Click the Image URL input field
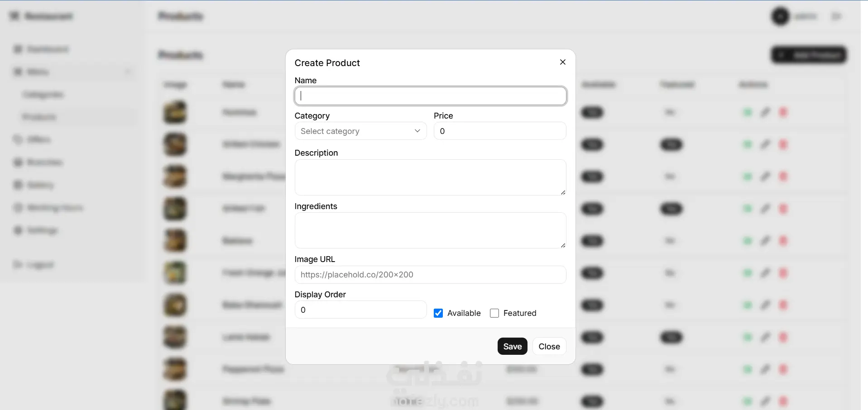 (430, 275)
